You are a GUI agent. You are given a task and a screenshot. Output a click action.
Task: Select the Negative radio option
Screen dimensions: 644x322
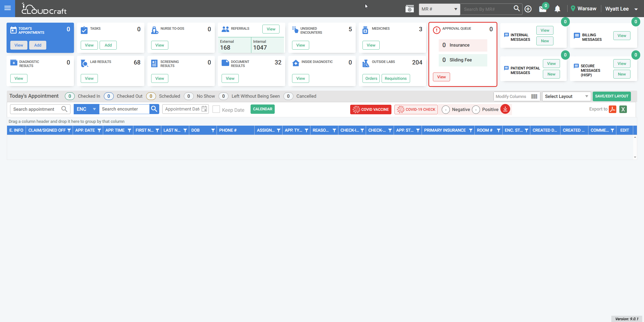[x=446, y=110]
